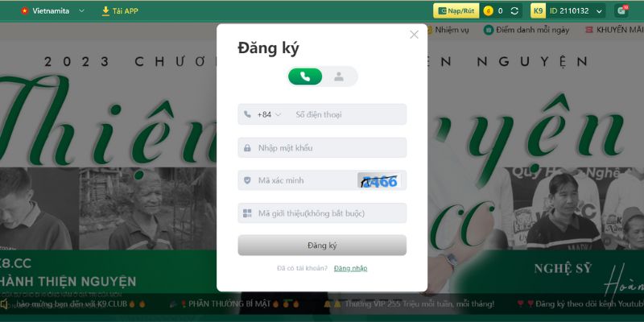644x322 pixels.
Task: Click the gold coin balance icon
Action: [488, 11]
